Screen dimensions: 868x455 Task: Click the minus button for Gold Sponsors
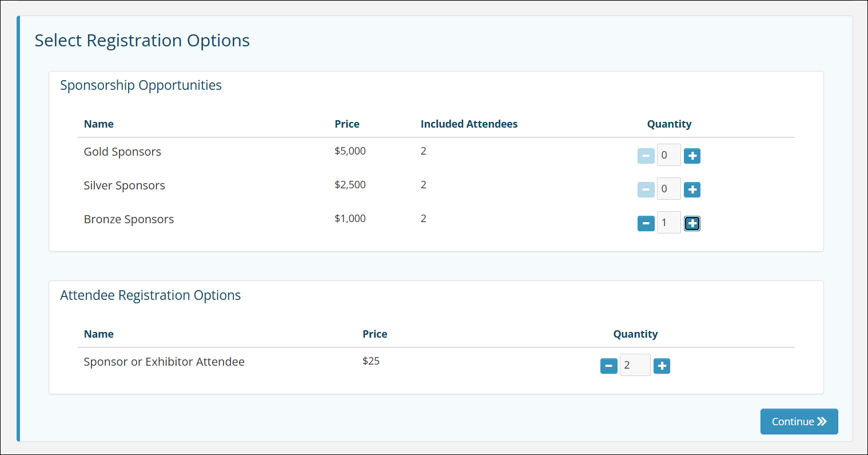pos(646,156)
